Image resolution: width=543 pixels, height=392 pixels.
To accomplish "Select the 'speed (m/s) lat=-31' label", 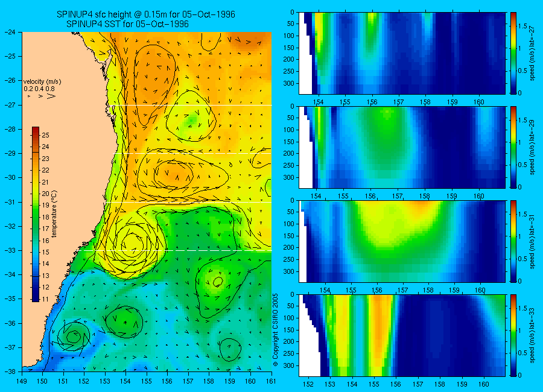I will pos(532,242).
